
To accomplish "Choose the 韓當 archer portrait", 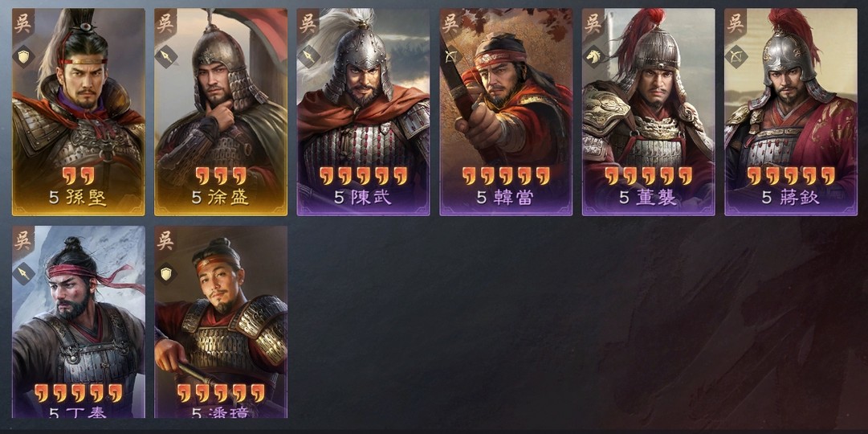I will coord(506,112).
